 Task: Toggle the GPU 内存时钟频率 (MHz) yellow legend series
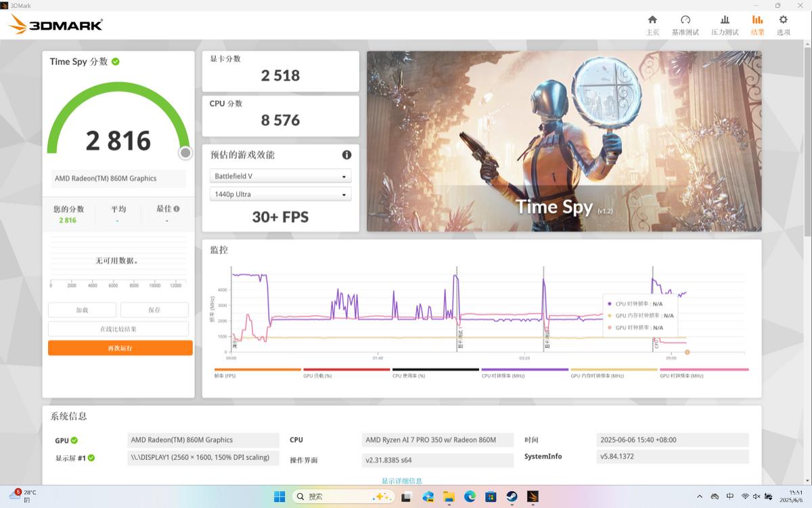614,373
